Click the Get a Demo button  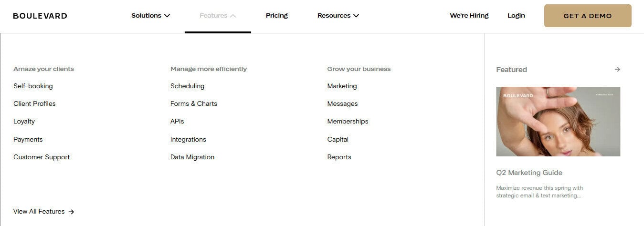pos(588,16)
